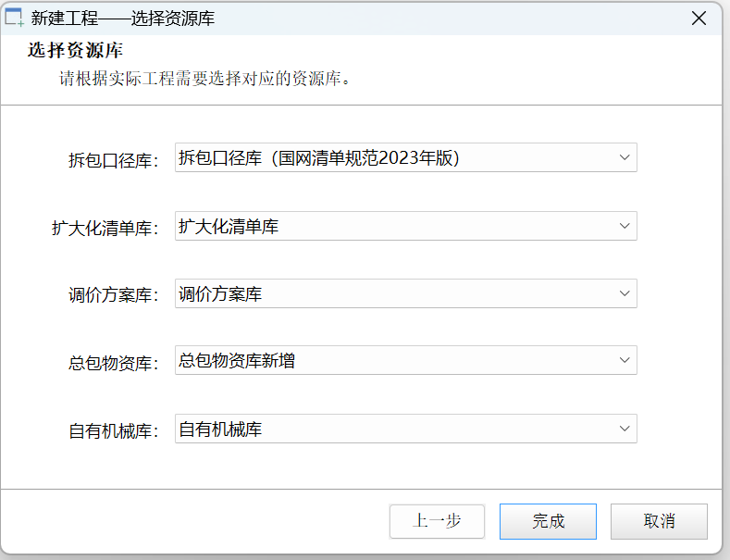
Task: Go back with the 上一步 button
Action: 437,521
